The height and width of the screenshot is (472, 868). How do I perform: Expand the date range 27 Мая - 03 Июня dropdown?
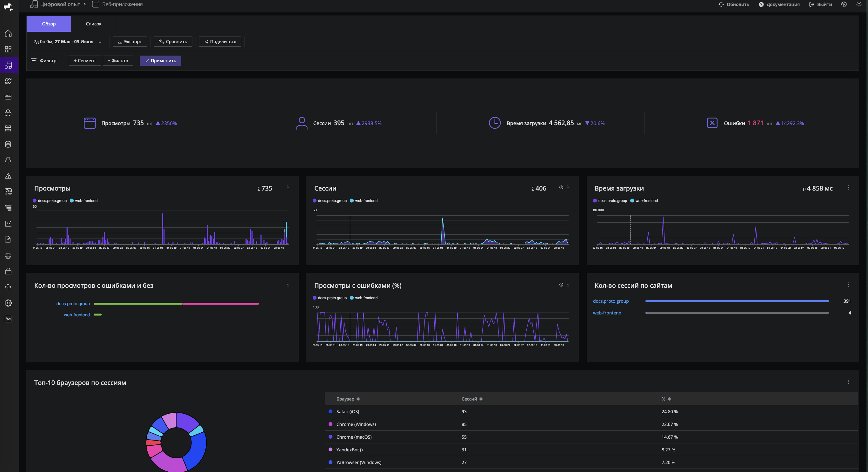[x=67, y=42]
